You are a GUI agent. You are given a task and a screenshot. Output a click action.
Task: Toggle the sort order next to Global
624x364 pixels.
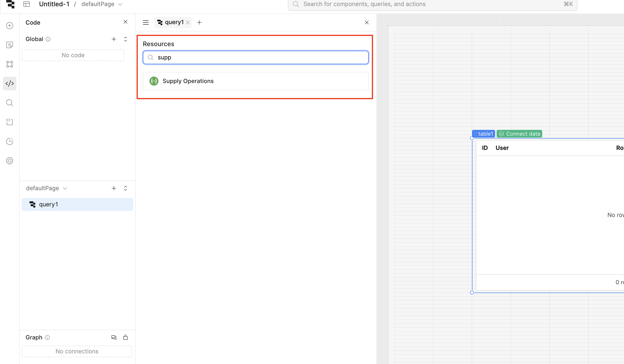coord(125,39)
